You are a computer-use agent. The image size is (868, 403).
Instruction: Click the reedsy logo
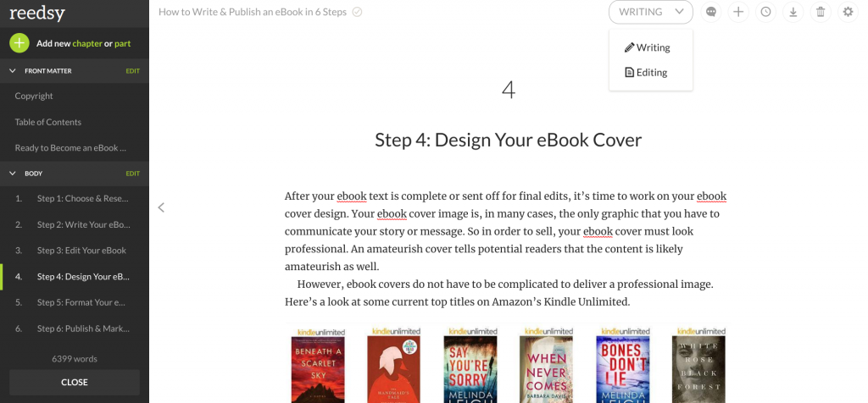37,13
